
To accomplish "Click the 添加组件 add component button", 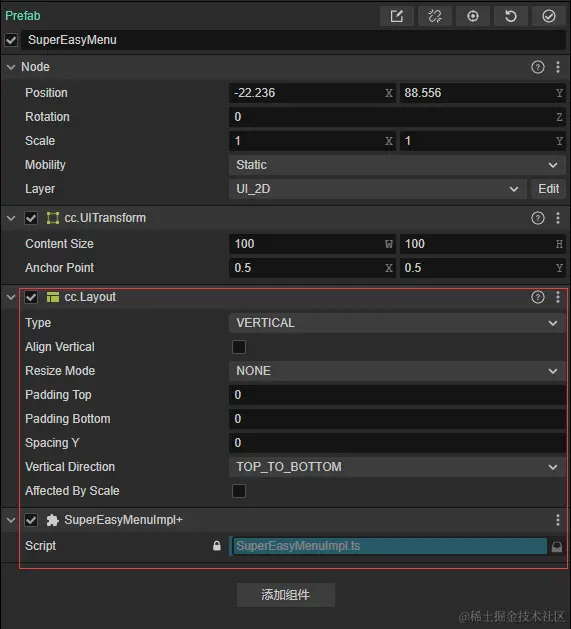I will (x=286, y=595).
